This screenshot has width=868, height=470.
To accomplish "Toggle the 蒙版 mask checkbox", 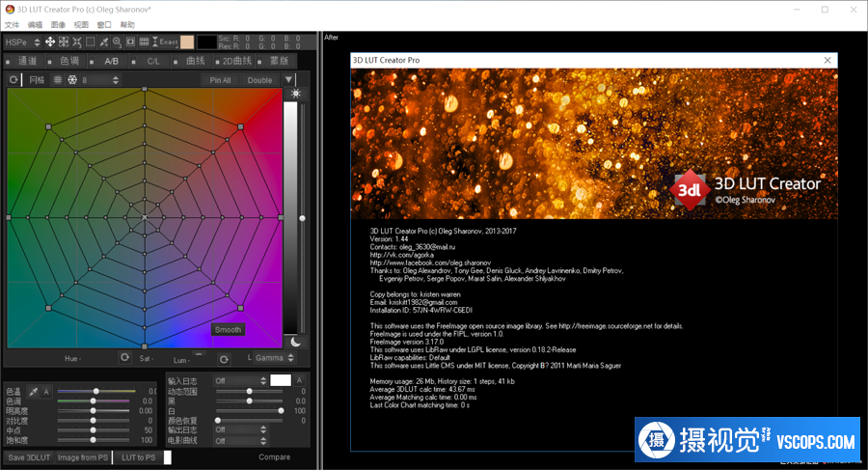I will click(261, 61).
